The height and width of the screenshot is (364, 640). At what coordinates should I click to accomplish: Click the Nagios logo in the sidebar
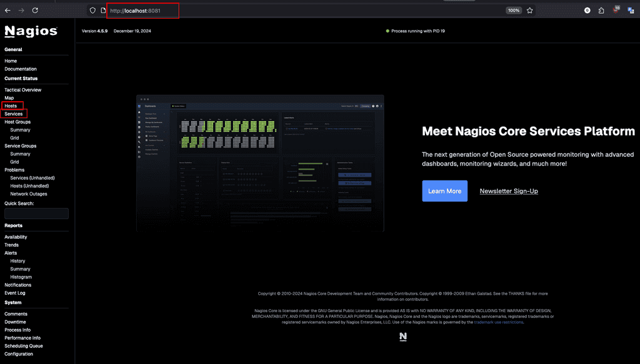(30, 31)
